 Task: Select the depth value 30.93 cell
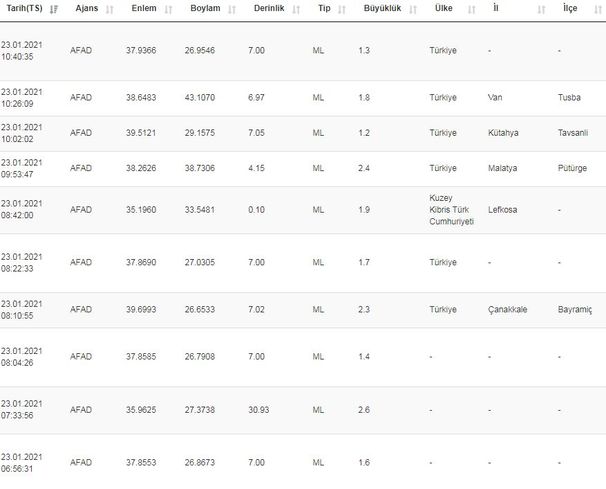click(x=259, y=410)
